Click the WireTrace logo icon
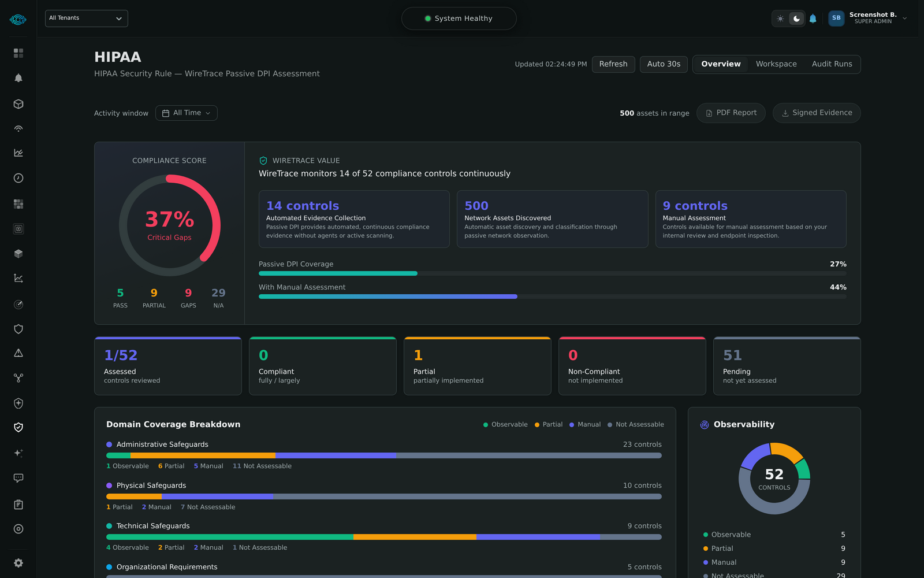Viewport: 924px width, 578px height. [x=18, y=20]
